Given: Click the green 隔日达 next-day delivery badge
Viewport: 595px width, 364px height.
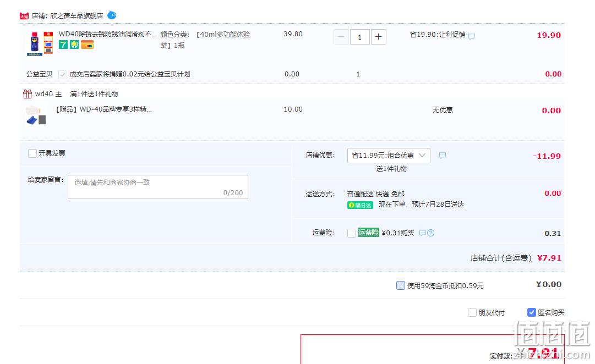Looking at the screenshot, I should pos(360,205).
